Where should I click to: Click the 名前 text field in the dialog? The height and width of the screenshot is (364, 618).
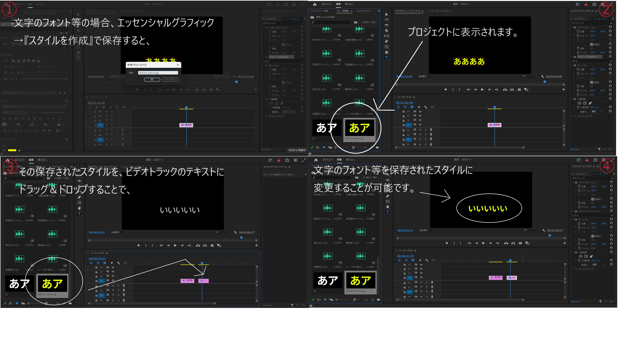click(x=158, y=73)
